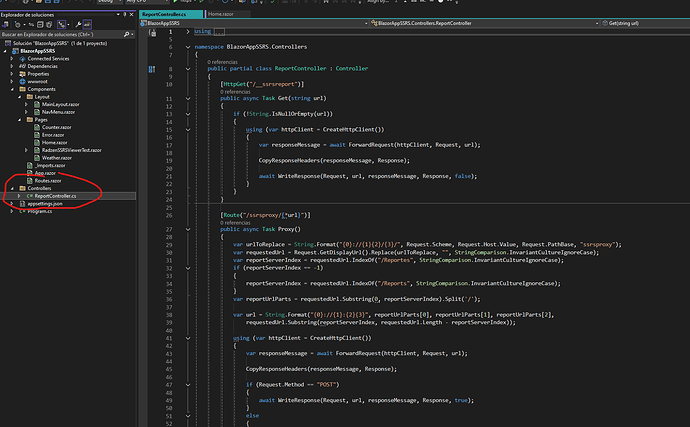Expand RadzenSSRSViewerTest.razor node

26,150
